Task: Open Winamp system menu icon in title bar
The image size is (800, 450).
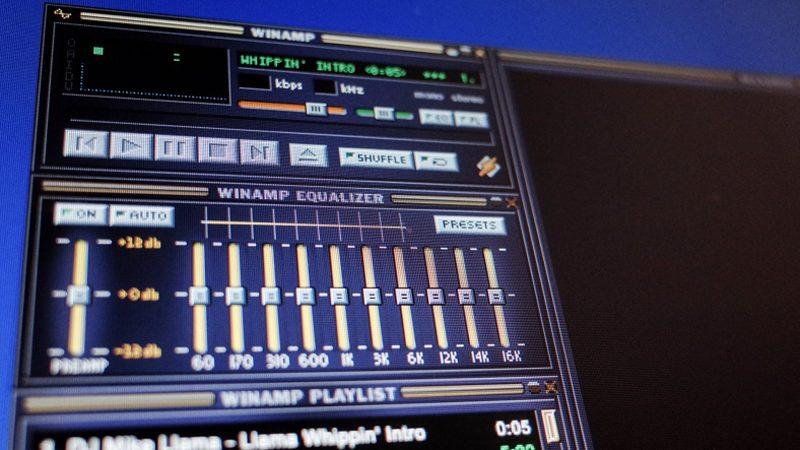Action: tap(62, 14)
